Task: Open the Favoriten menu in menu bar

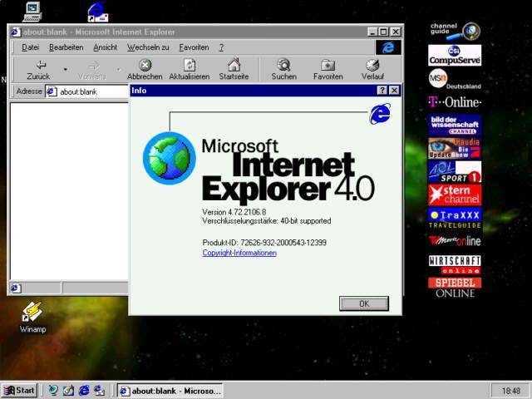Action: (194, 47)
